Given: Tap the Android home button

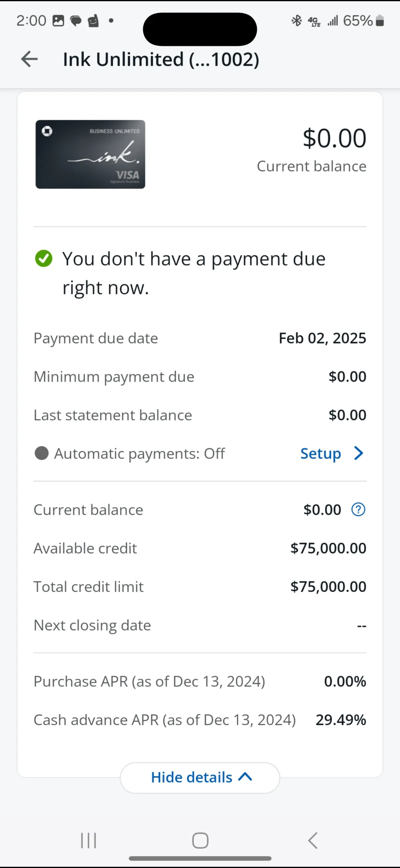Looking at the screenshot, I should [200, 840].
